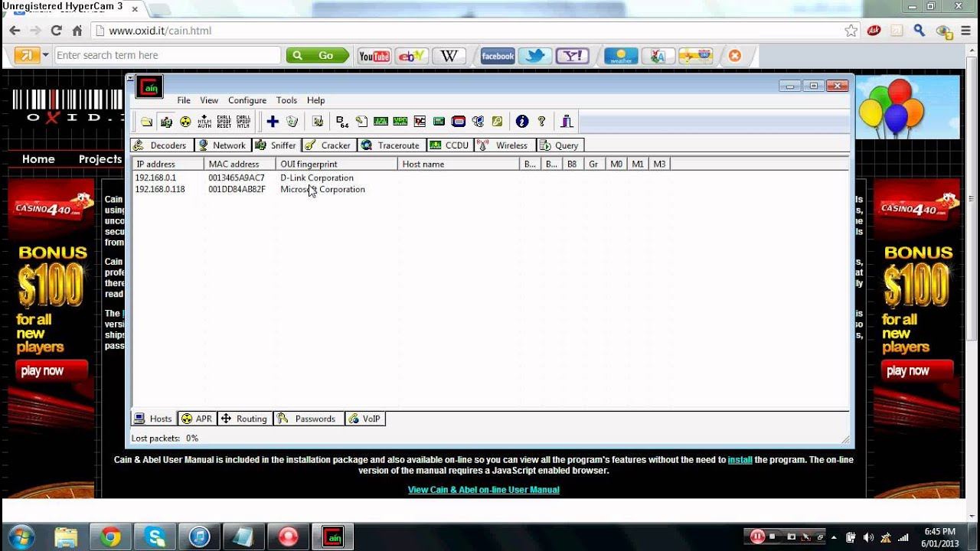Click the open folder toolbar icon
This screenshot has width=980, height=551.
(x=146, y=122)
